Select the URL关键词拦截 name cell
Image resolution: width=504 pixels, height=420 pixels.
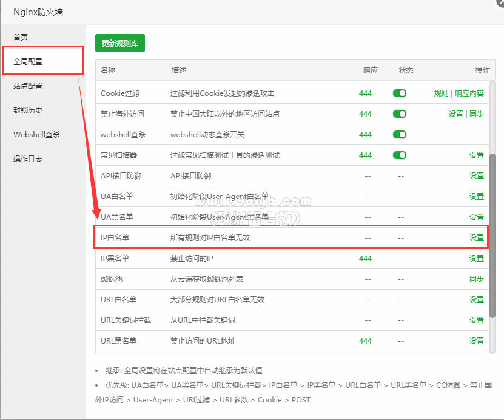pyautogui.click(x=126, y=320)
